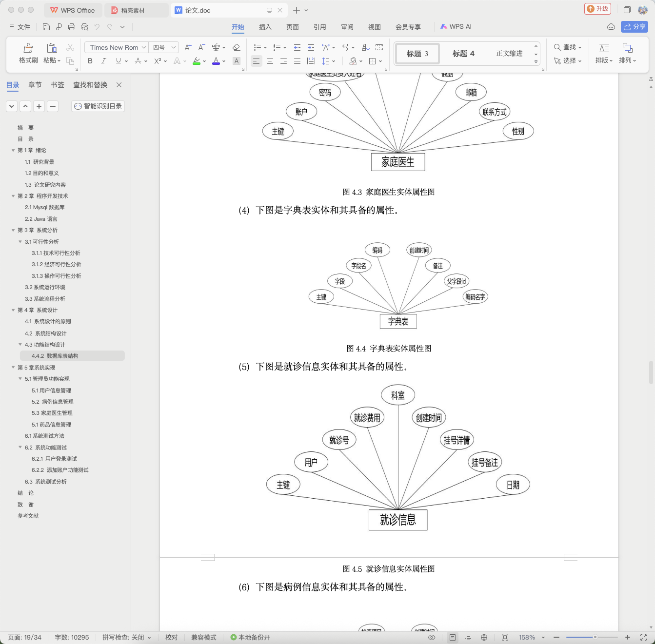Click the 智能识别目录 button
655x644 pixels.
pos(98,106)
